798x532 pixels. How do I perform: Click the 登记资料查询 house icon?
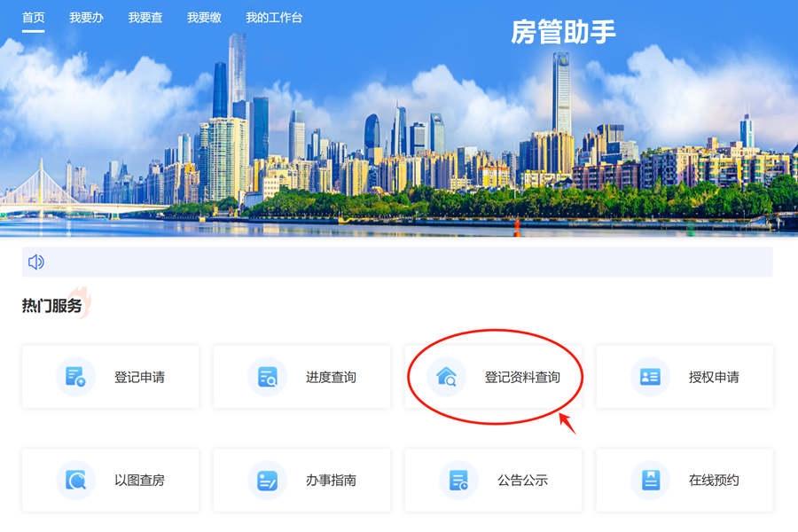click(x=446, y=377)
